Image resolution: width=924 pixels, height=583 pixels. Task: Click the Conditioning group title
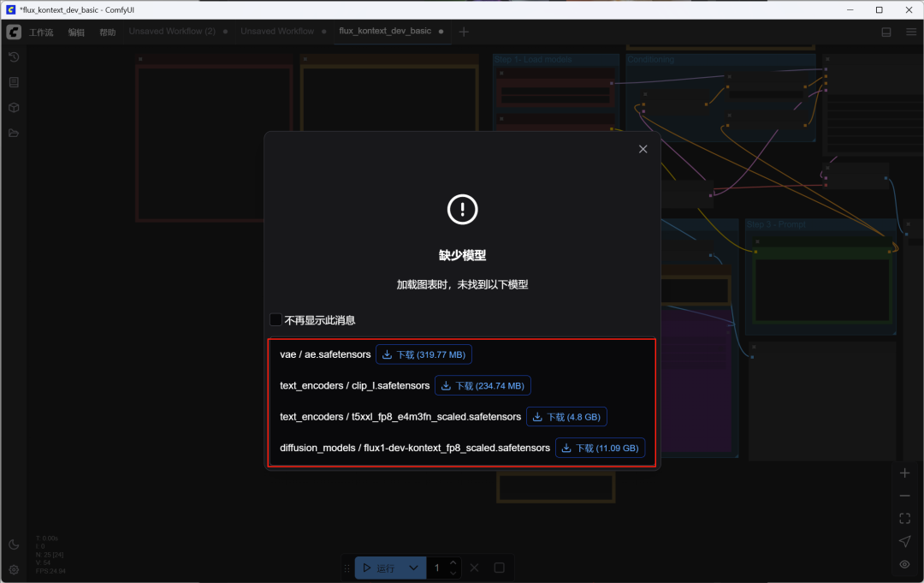coord(650,60)
